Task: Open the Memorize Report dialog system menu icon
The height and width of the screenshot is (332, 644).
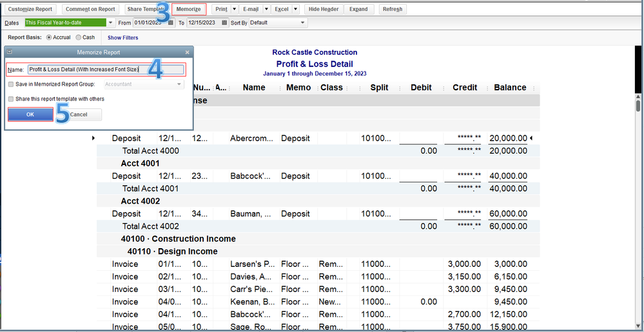Action: 10,52
